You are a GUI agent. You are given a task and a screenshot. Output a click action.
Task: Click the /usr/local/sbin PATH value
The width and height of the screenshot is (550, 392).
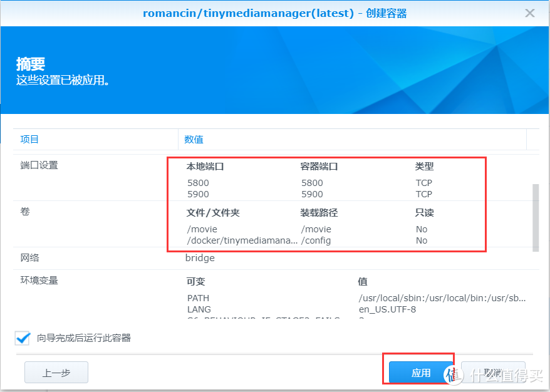point(442,298)
